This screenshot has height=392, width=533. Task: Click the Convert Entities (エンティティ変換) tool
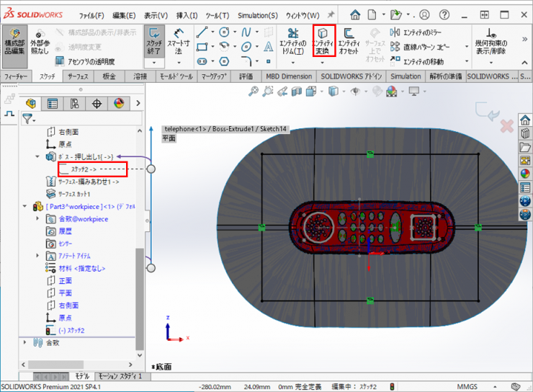click(323, 40)
